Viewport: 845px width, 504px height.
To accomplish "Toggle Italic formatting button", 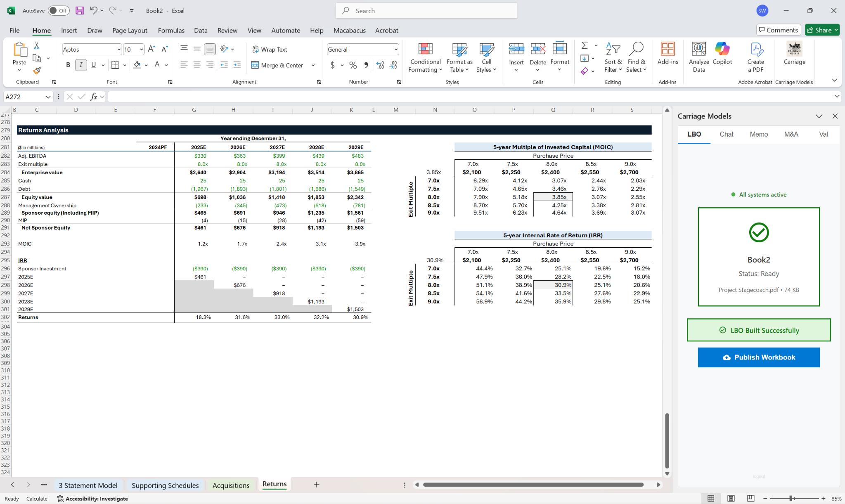I will tap(81, 65).
